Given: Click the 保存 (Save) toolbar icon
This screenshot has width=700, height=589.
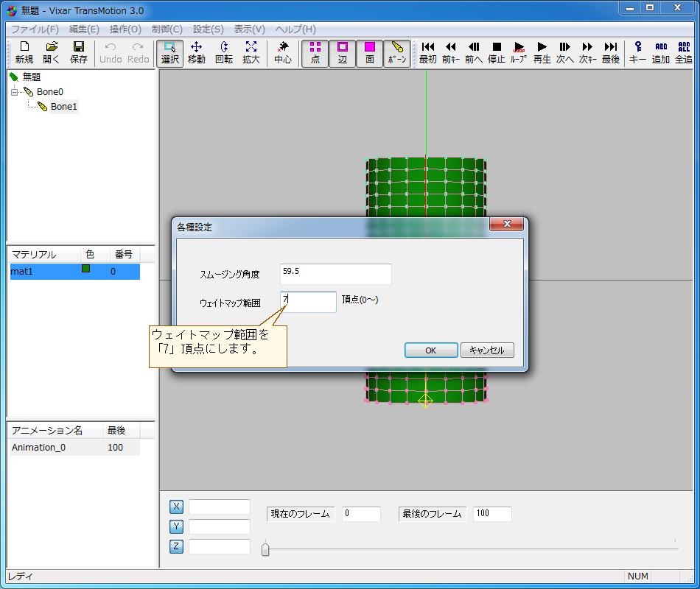Looking at the screenshot, I should coord(78,52).
